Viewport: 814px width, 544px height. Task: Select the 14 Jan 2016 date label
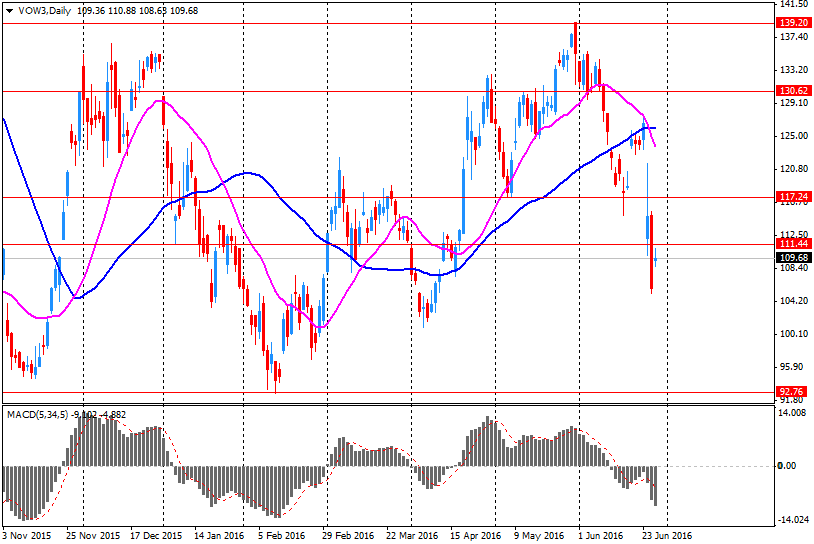(x=219, y=535)
